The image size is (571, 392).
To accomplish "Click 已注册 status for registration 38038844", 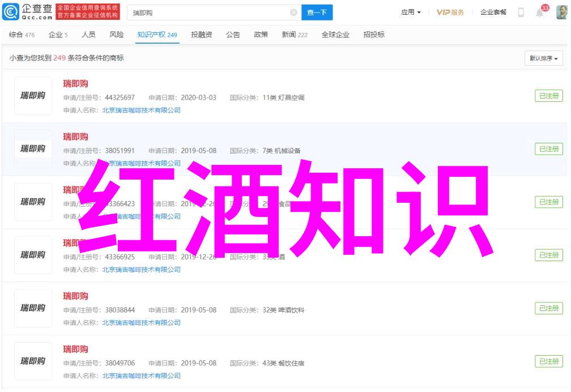I will coord(549,308).
